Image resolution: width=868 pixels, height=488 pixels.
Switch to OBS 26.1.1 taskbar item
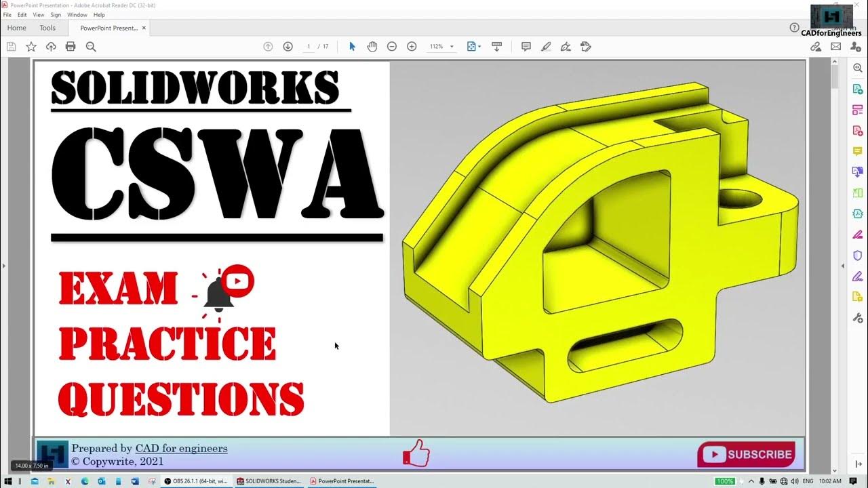point(196,481)
